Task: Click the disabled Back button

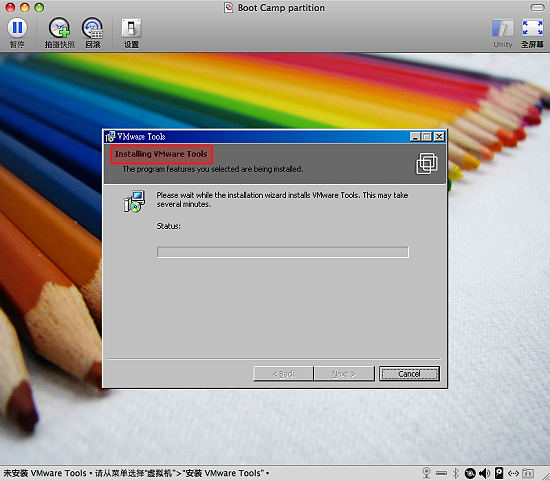Action: 283,374
